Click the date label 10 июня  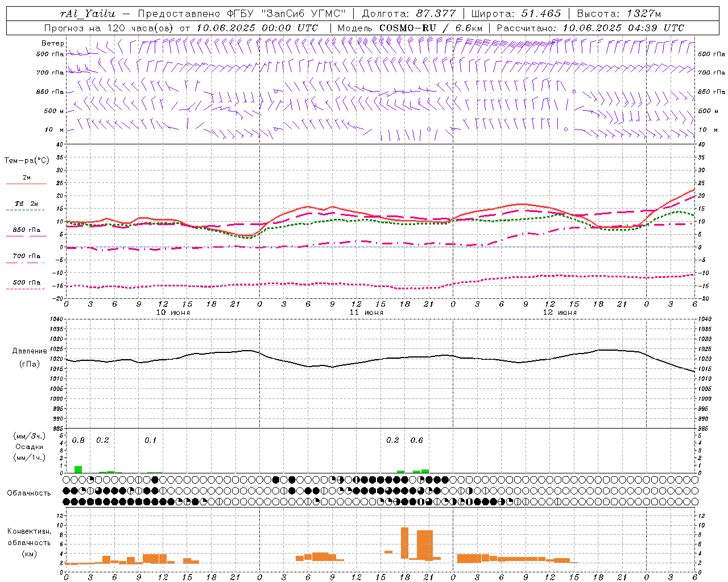click(x=173, y=313)
